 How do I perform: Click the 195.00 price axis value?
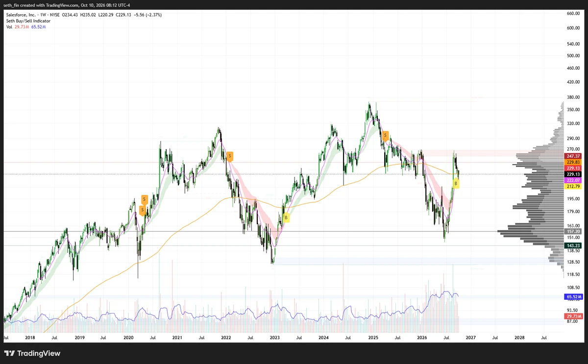(x=573, y=198)
